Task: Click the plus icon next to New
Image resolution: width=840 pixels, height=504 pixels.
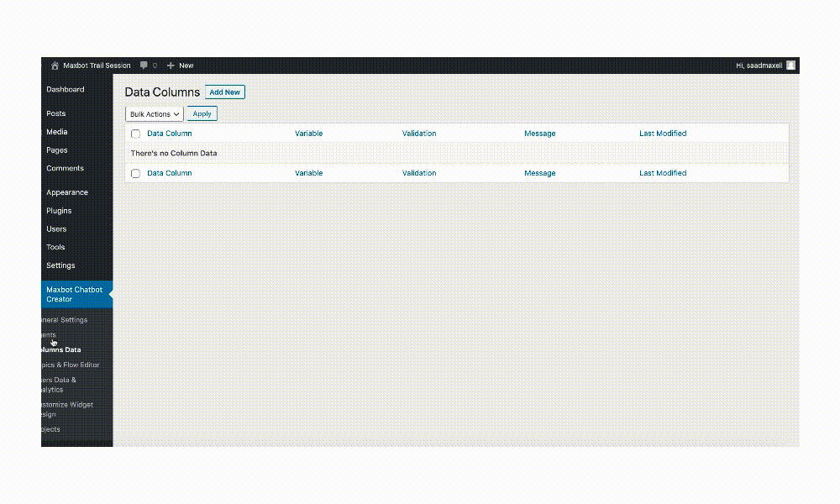Action: (171, 66)
